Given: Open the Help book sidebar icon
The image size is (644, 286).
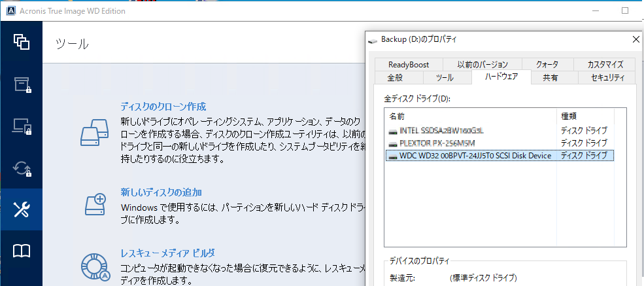Looking at the screenshot, I should click(22, 251).
